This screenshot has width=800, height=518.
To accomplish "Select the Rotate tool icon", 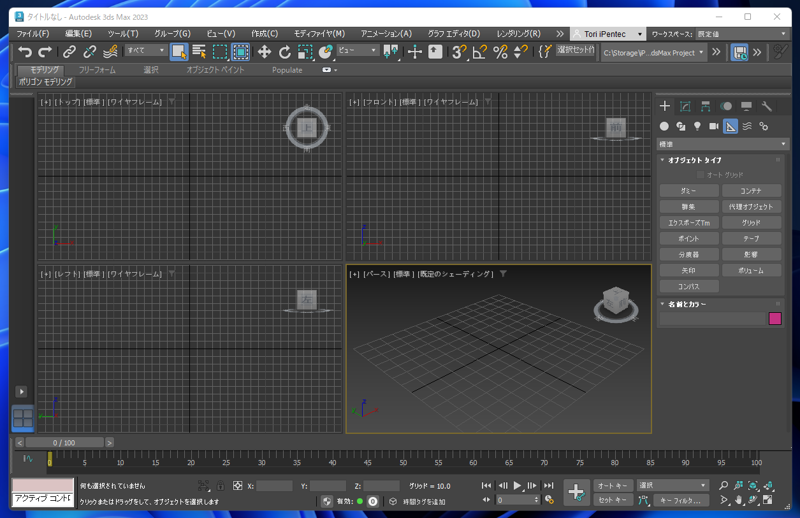I will (x=285, y=52).
